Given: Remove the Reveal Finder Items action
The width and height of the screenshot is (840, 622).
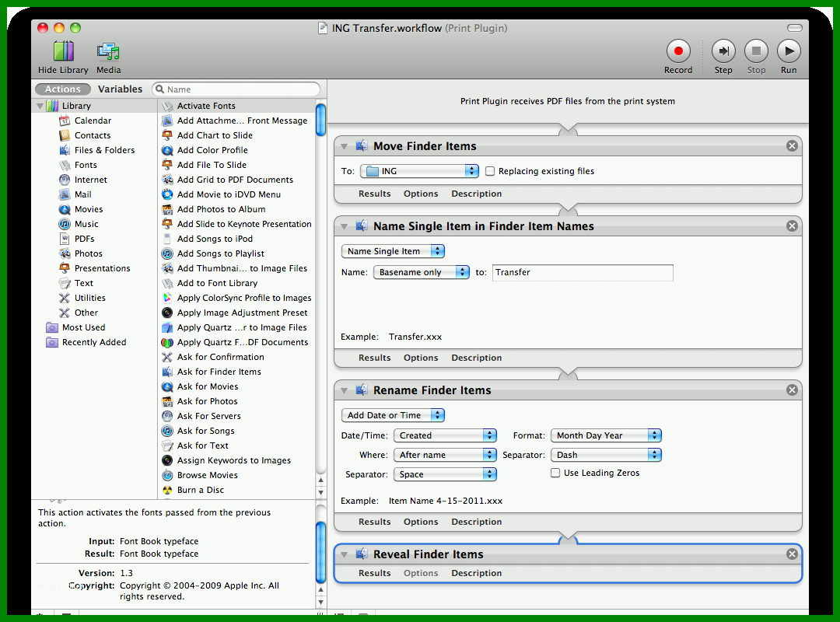Looking at the screenshot, I should pos(792,554).
